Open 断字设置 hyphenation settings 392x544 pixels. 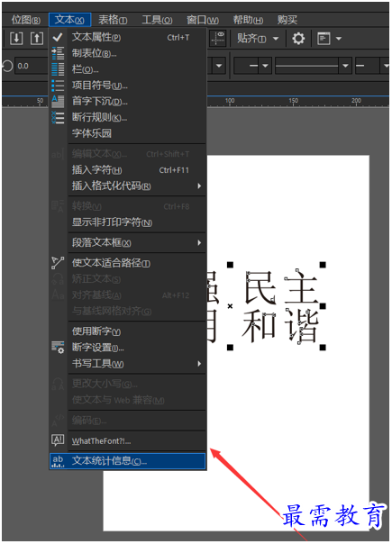click(x=128, y=348)
